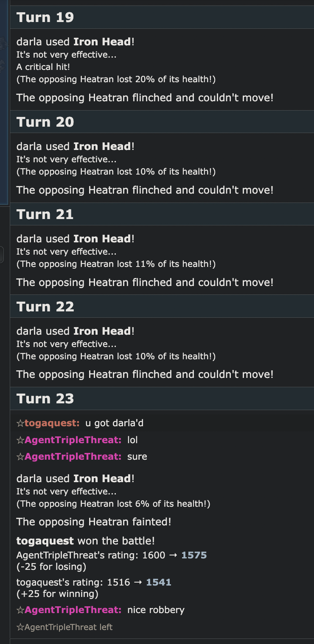Click the "togaquest won the battle!" message
The width and height of the screenshot is (314, 644).
coord(86,541)
